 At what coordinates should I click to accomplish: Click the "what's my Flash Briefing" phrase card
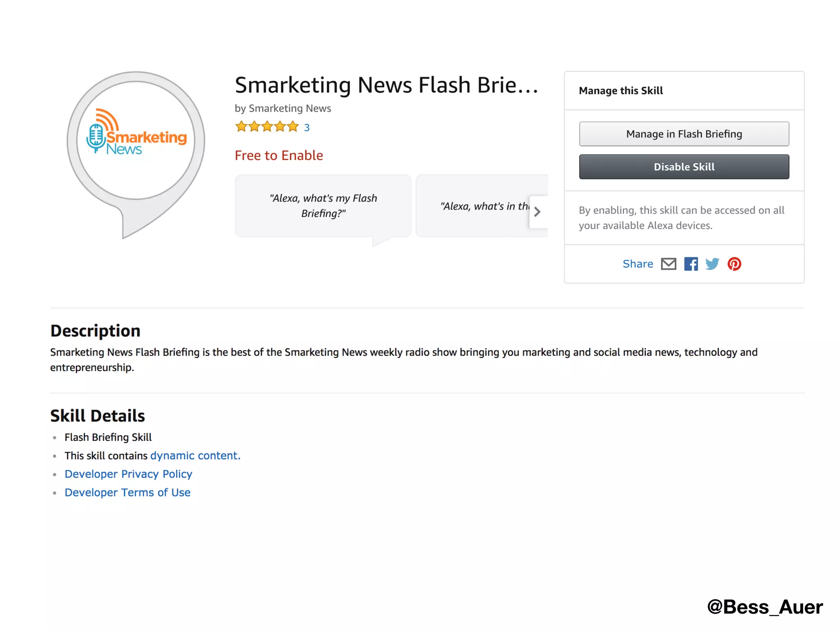(x=323, y=206)
